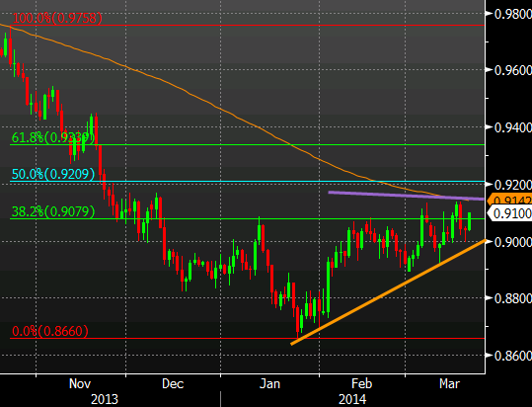Click the Mar month label on time axis
Viewport: 532px width, 407px height.
449,384
